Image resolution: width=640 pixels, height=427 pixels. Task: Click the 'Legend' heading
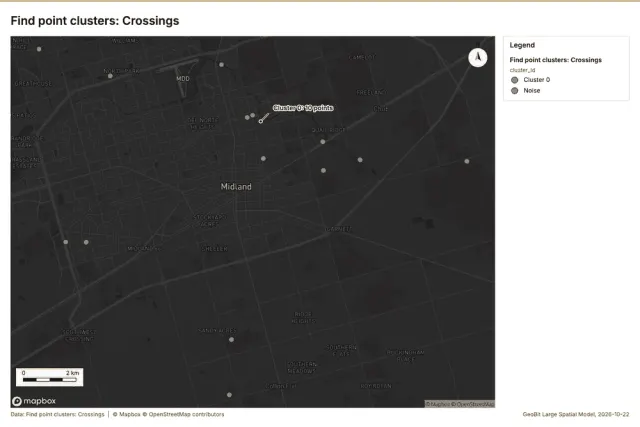522,45
